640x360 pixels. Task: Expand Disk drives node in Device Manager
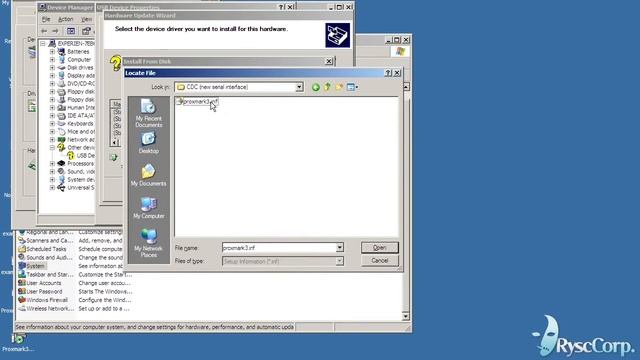pos(52,67)
